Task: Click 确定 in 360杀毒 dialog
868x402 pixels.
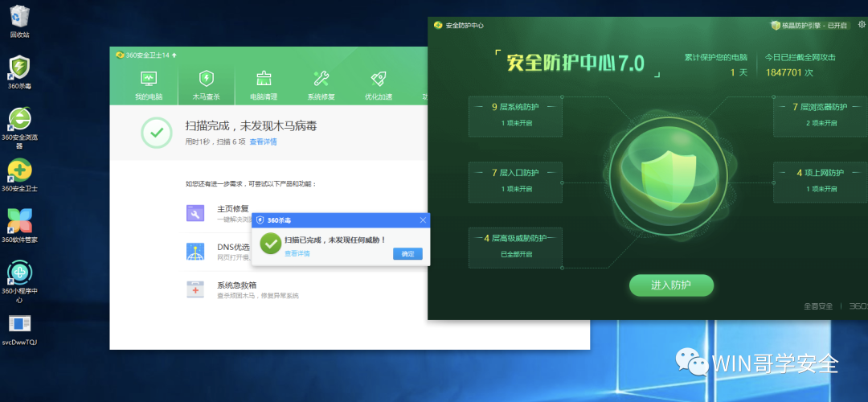Action: (408, 253)
